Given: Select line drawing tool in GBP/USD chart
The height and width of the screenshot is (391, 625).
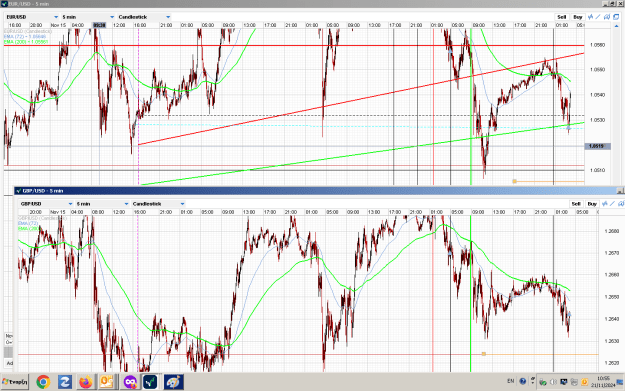Looking at the screenshot, I should point(612,204).
